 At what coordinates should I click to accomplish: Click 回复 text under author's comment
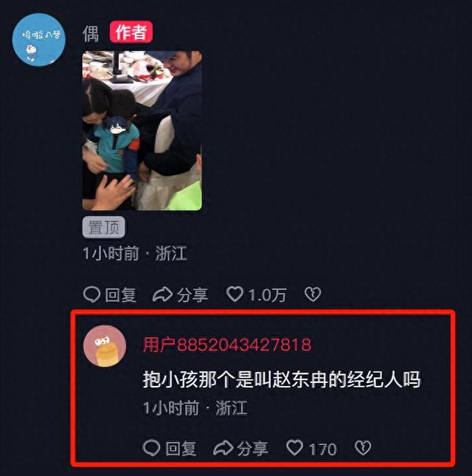click(x=121, y=295)
